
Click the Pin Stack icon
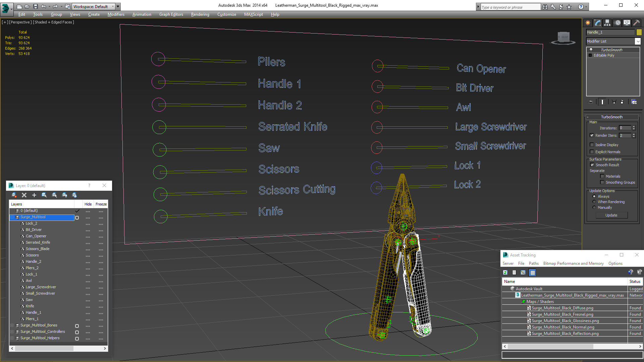pos(591,102)
